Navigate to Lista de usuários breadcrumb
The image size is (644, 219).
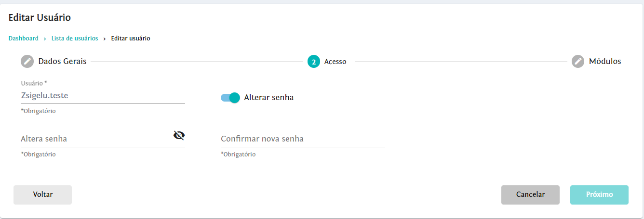coord(75,39)
